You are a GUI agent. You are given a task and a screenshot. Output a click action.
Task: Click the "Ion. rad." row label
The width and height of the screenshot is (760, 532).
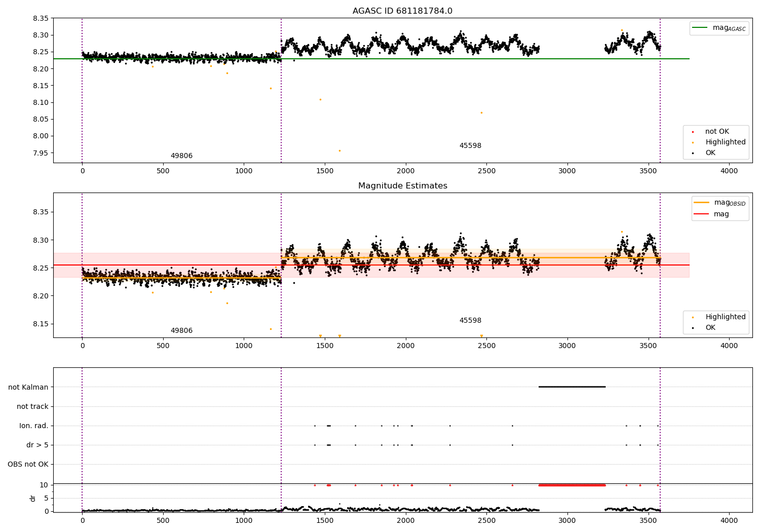pos(34,426)
